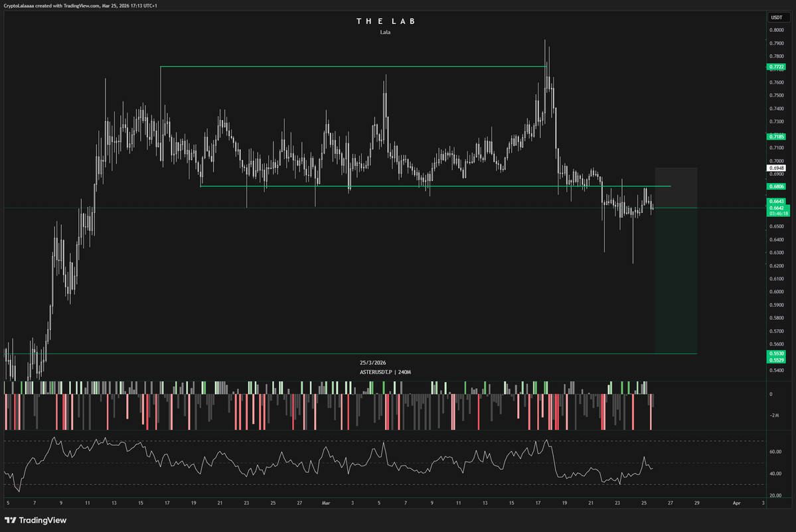Click the 0.5400 price axis value

coord(776,370)
